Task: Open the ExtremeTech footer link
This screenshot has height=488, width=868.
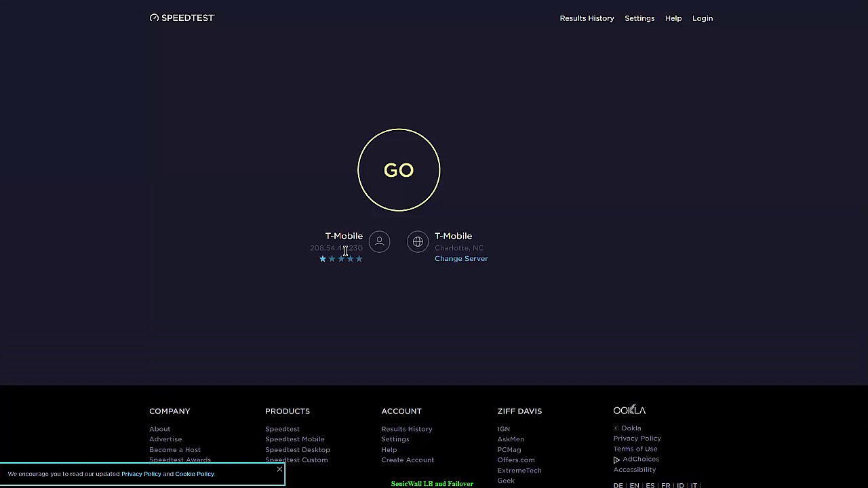Action: point(519,470)
